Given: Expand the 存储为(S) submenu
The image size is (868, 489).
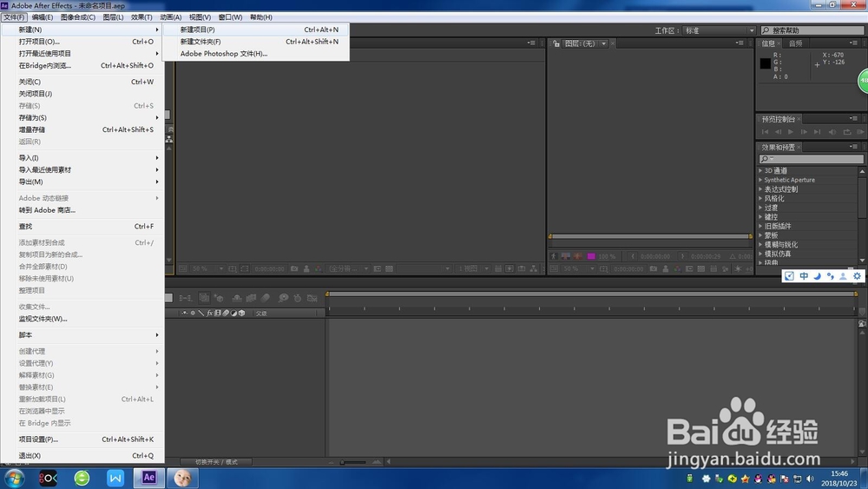Looking at the screenshot, I should (82, 117).
